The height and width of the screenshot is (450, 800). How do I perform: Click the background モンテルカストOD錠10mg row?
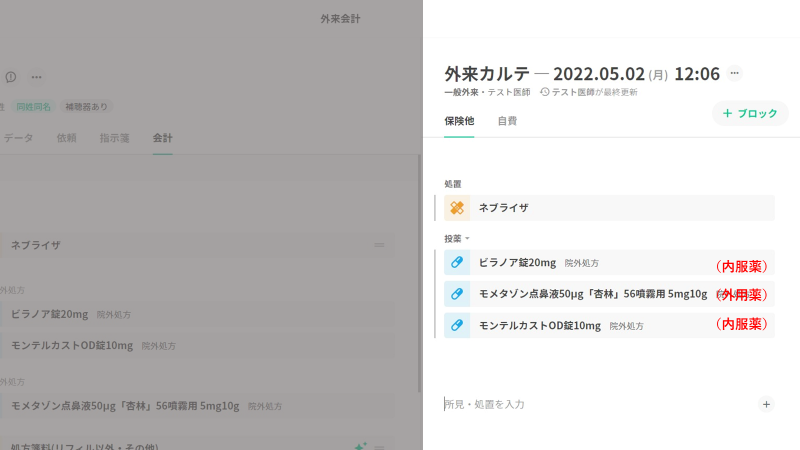[x=197, y=345]
